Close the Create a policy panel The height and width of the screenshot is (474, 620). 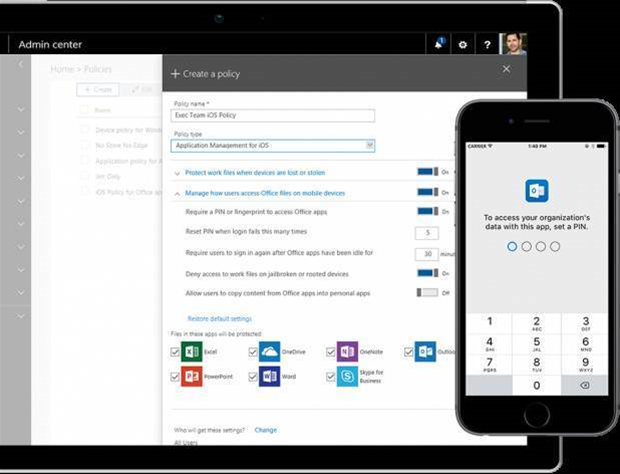[506, 69]
